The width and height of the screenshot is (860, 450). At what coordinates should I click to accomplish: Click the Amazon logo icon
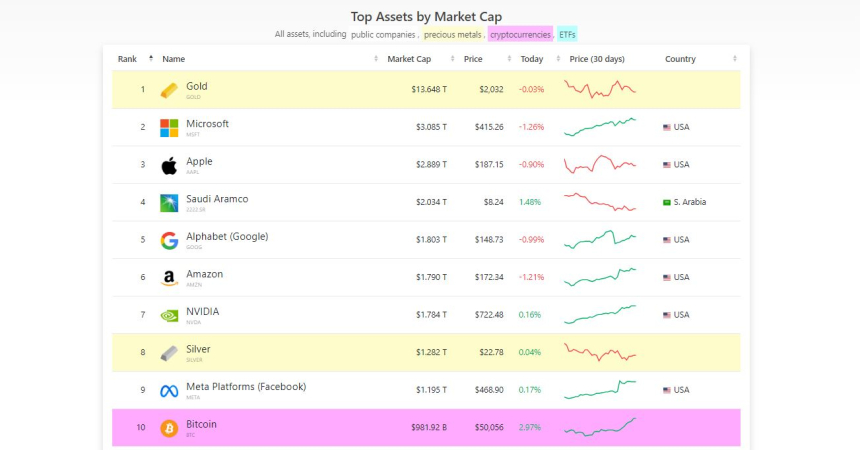[x=169, y=278]
